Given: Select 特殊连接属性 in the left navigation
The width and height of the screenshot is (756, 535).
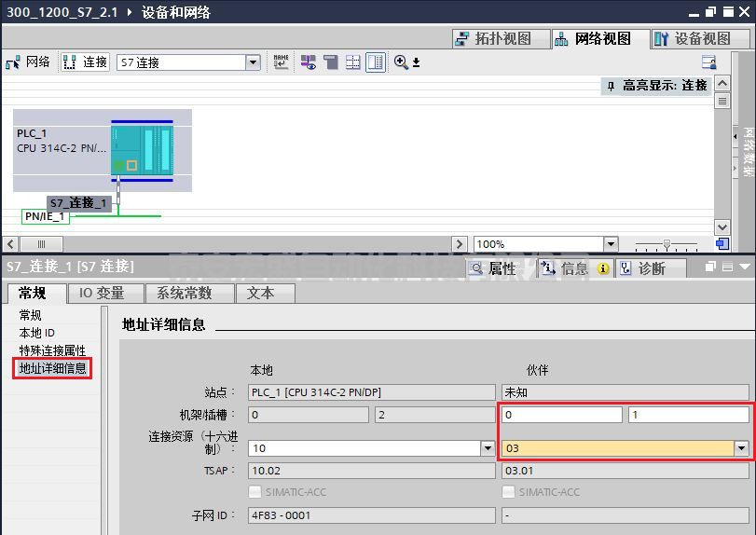Looking at the screenshot, I should tap(52, 350).
